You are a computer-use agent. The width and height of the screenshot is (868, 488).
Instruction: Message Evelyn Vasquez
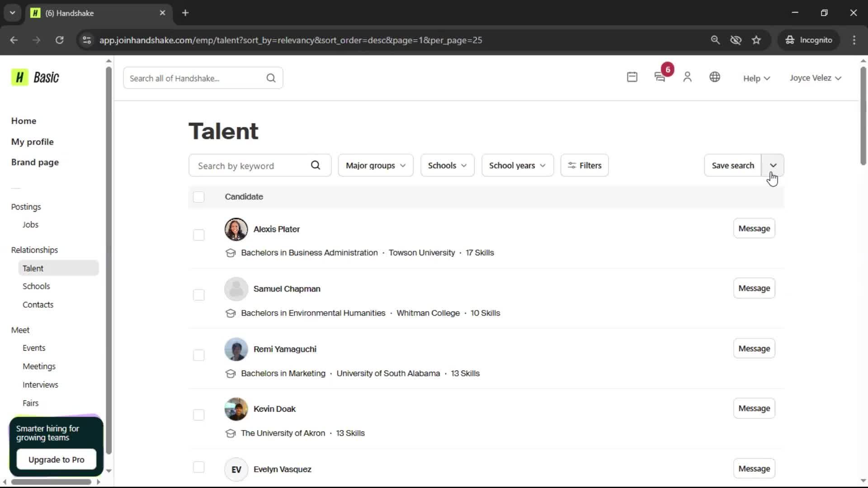[x=754, y=469]
